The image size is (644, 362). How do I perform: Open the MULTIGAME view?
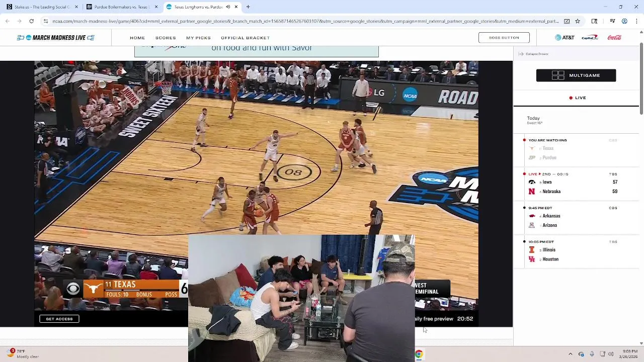[x=576, y=75]
